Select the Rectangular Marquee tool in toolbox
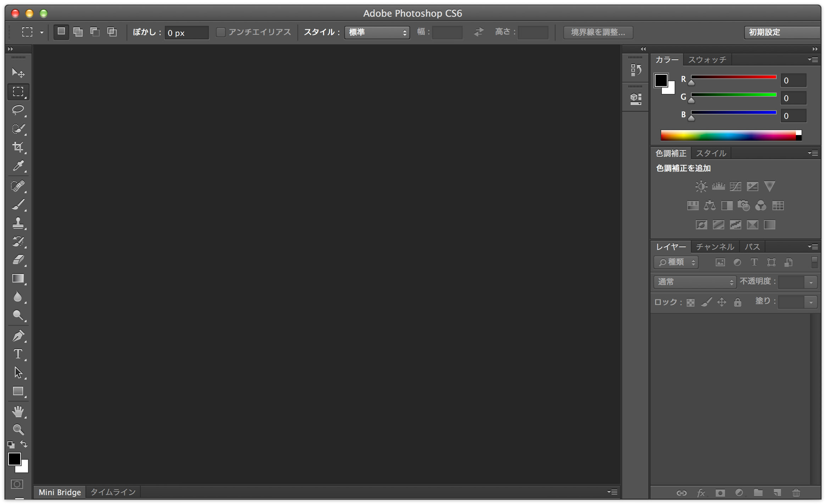The height and width of the screenshot is (504, 826). [x=18, y=91]
